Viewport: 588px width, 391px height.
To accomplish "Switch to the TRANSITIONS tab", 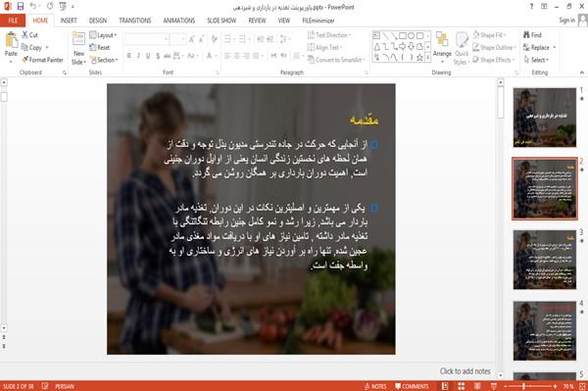I will point(135,21).
